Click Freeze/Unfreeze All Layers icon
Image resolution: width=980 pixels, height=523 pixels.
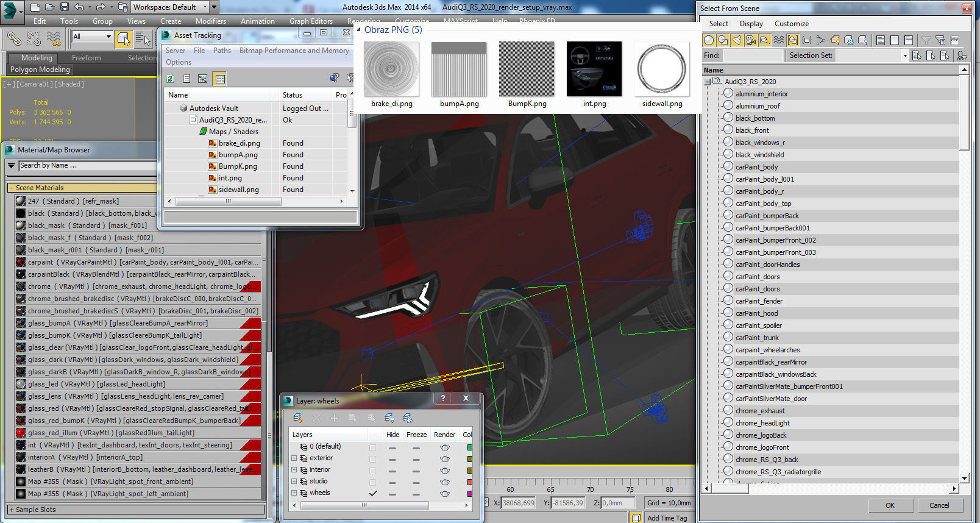click(x=408, y=418)
